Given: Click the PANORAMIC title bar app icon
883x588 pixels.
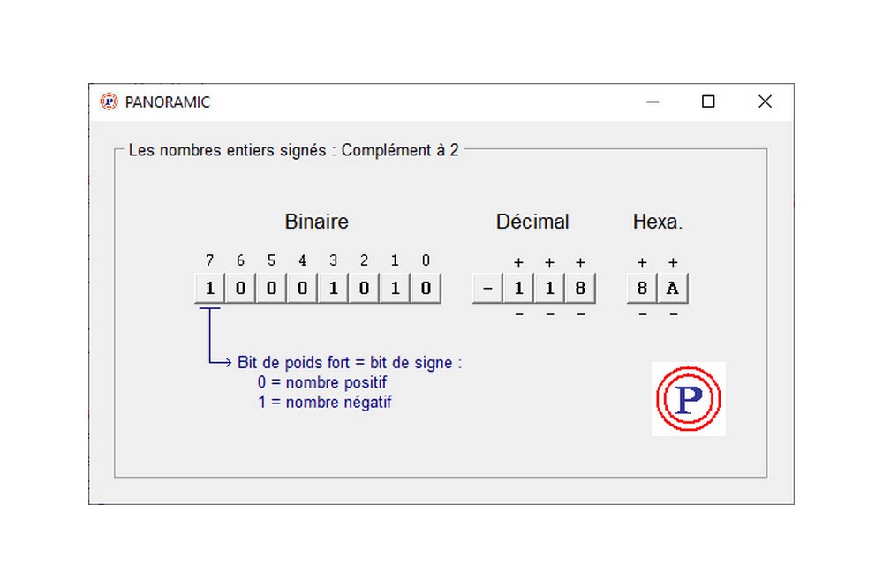Looking at the screenshot, I should 109,102.
